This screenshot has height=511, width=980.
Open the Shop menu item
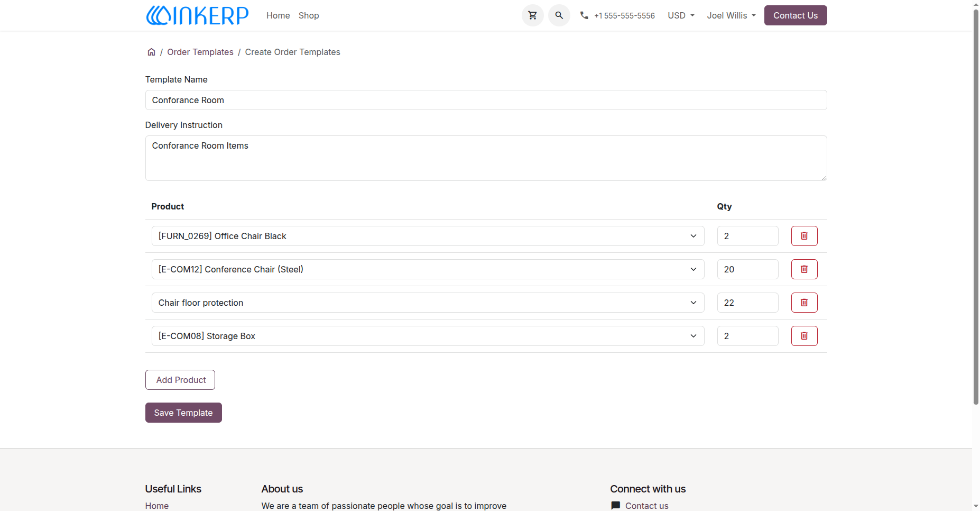point(309,15)
